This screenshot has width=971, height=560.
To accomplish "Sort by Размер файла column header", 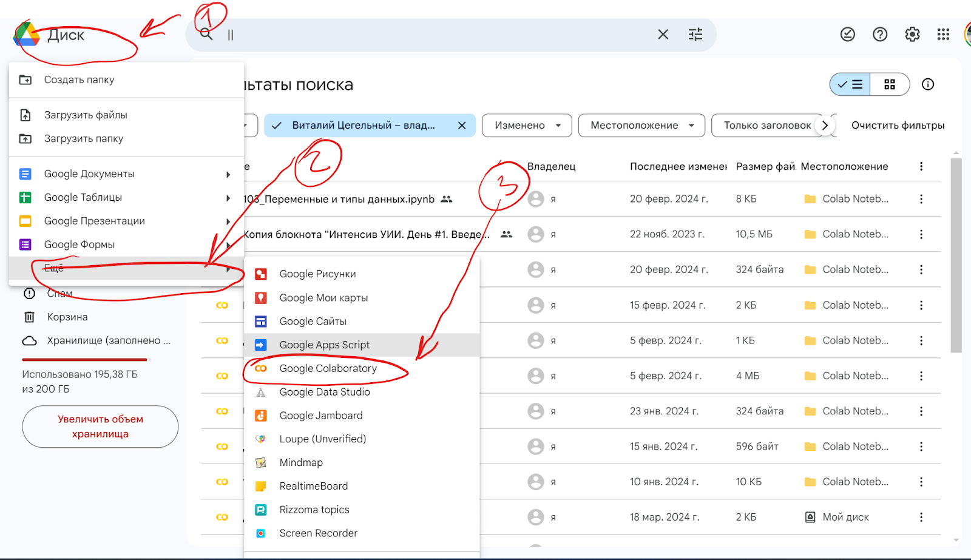I will click(765, 166).
